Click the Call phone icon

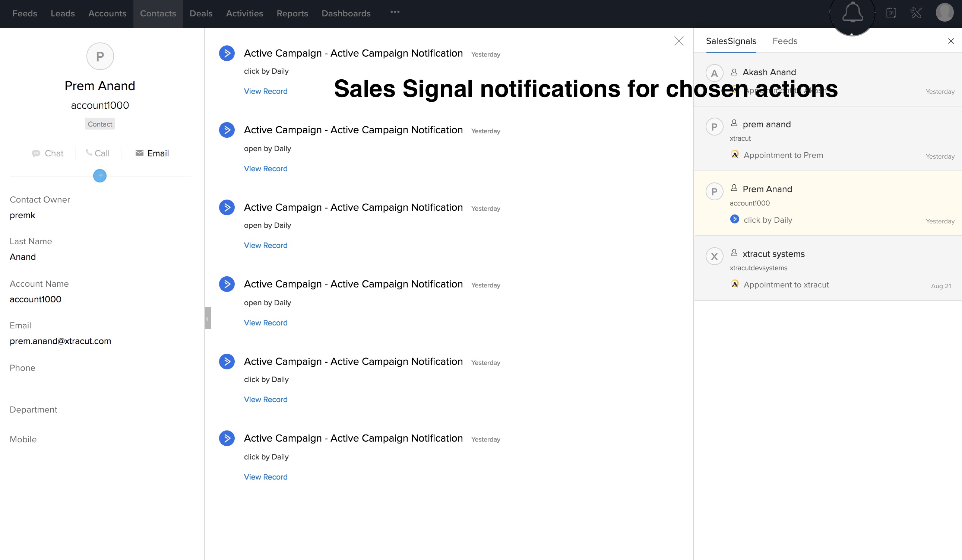[x=89, y=153]
